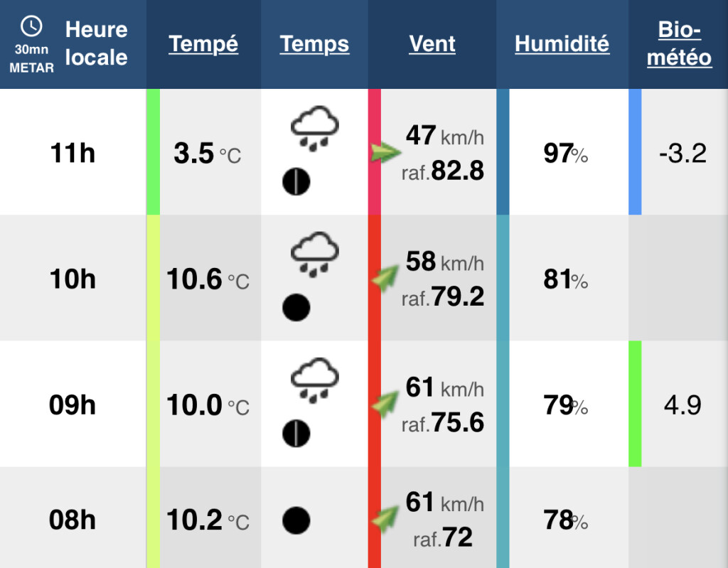
Task: Click the pink wind color bar at 11h
Action: point(375,152)
